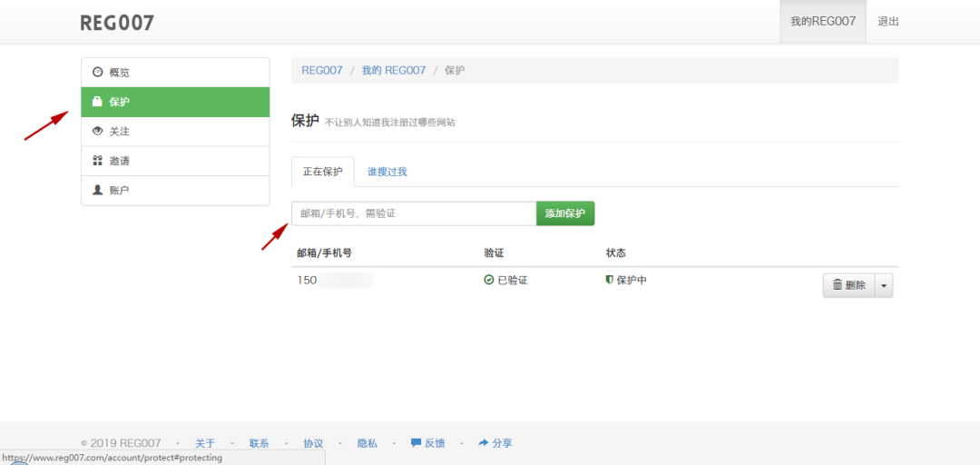This screenshot has height=465, width=980.
Task: Open the 隐私 footer link
Action: click(x=367, y=443)
